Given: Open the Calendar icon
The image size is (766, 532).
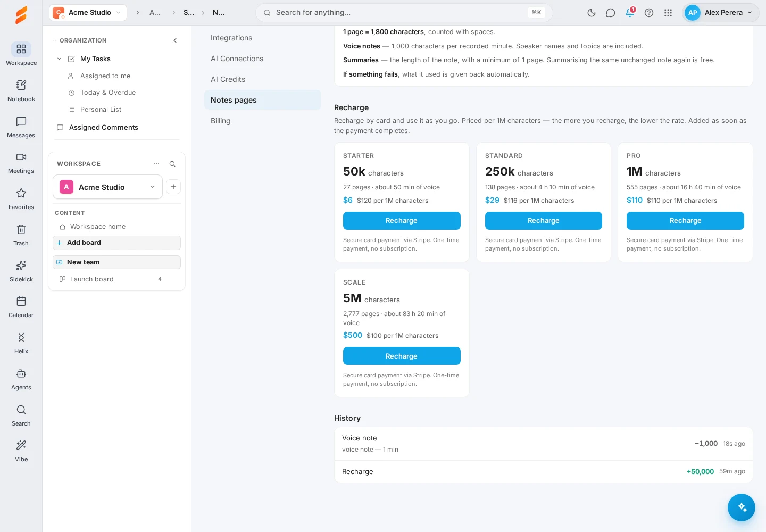Looking at the screenshot, I should pos(21,306).
